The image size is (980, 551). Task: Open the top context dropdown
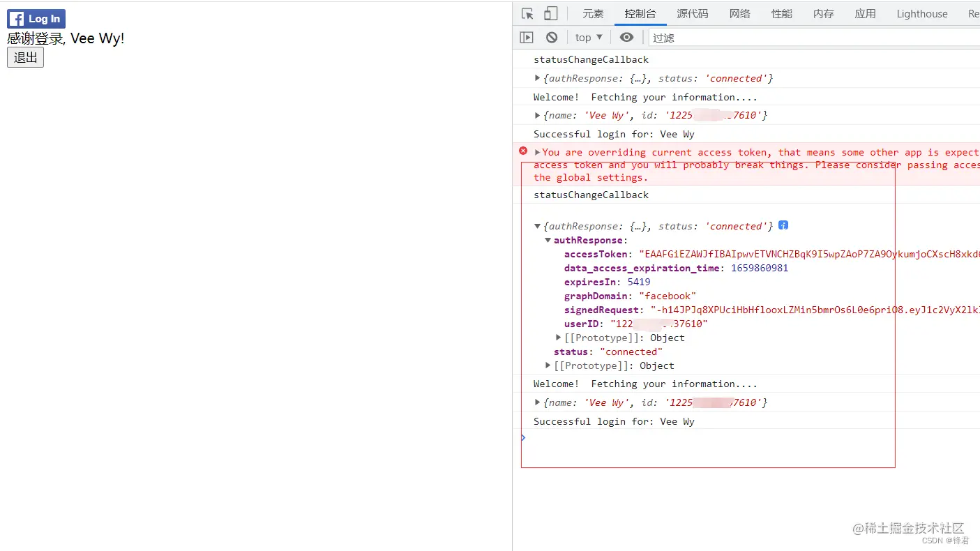click(589, 38)
